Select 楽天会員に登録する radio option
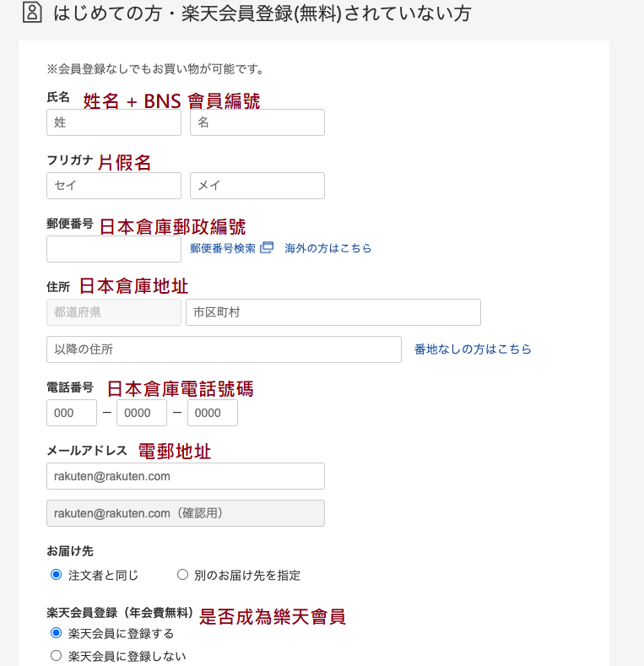Screen dimensions: 644x666 click(x=57, y=633)
